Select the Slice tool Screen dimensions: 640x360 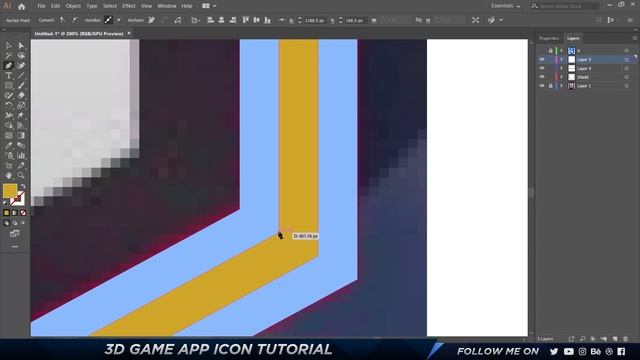[21, 166]
